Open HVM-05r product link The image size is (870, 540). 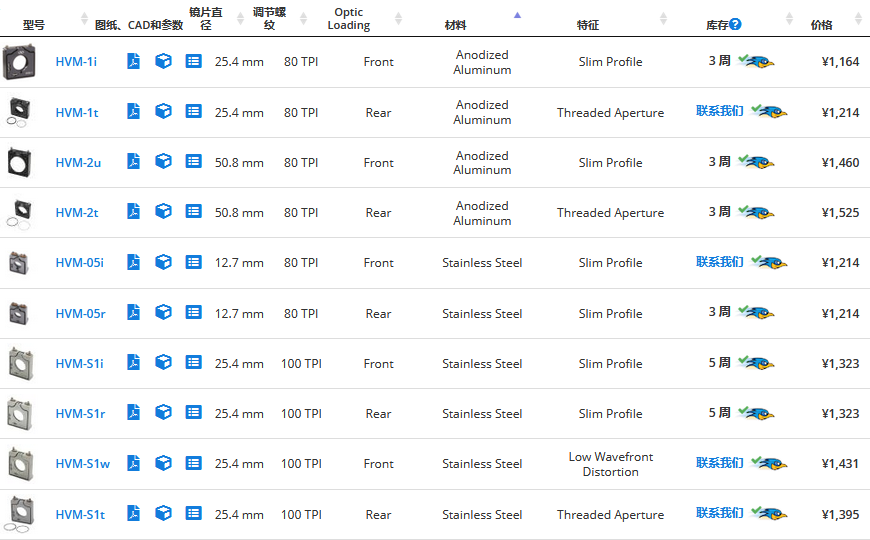pos(80,314)
